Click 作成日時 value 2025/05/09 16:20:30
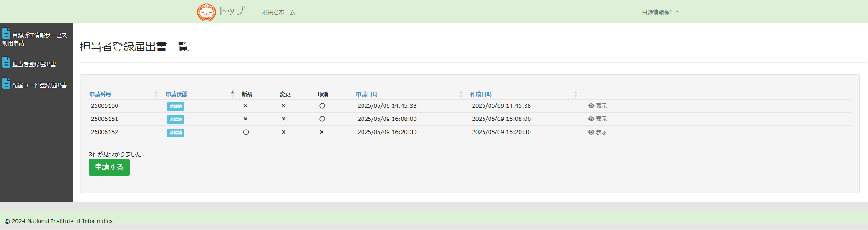 (x=501, y=132)
